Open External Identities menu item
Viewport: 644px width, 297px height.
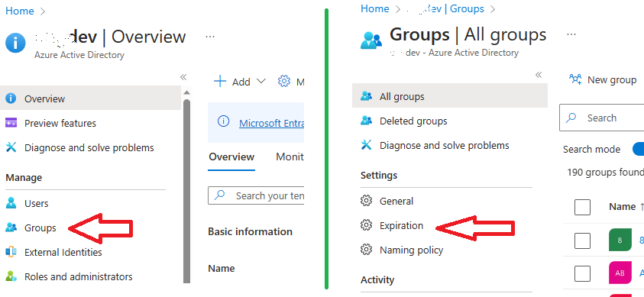pos(63,252)
